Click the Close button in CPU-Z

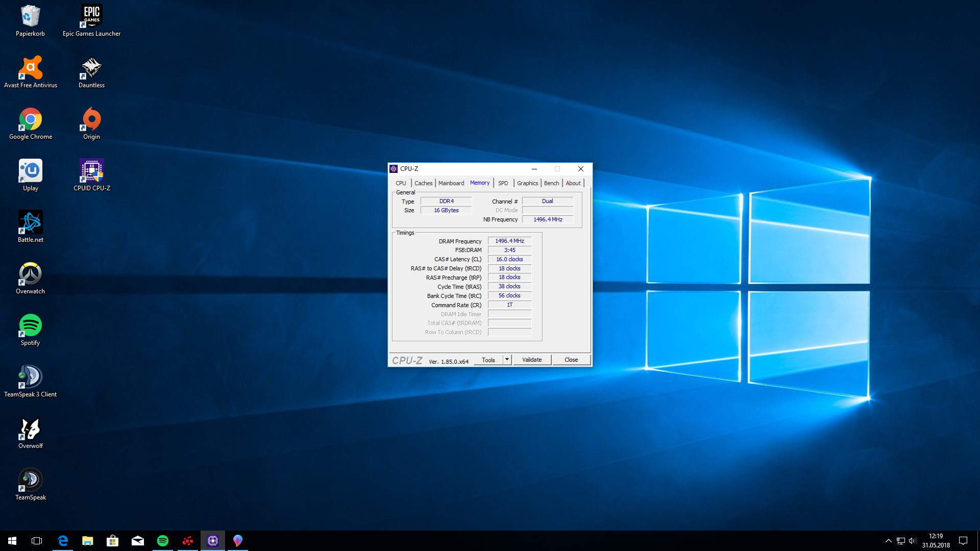click(x=571, y=360)
